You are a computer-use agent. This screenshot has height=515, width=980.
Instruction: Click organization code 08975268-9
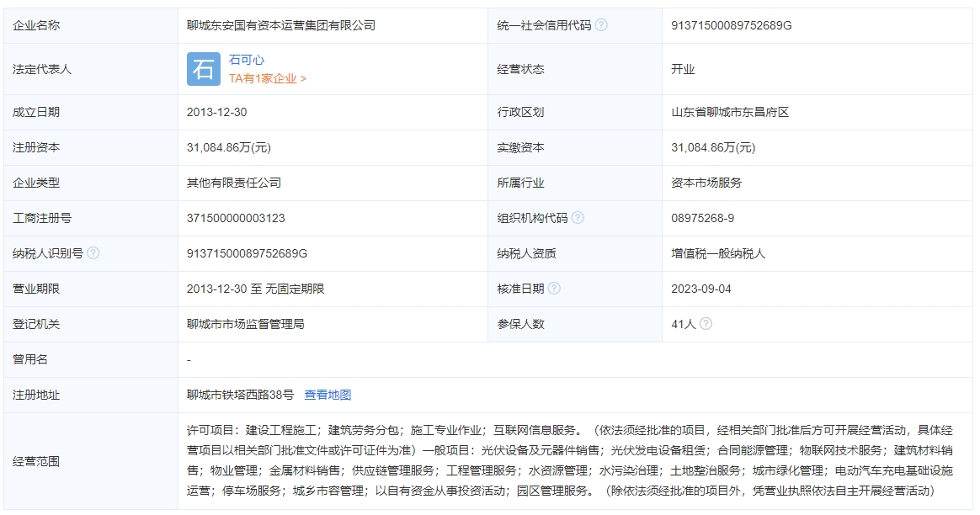(x=702, y=218)
